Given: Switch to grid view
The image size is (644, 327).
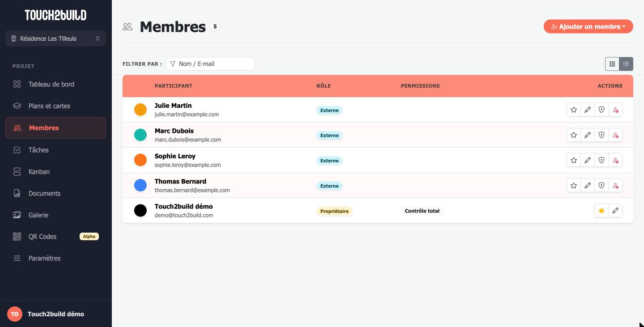Looking at the screenshot, I should coord(612,64).
